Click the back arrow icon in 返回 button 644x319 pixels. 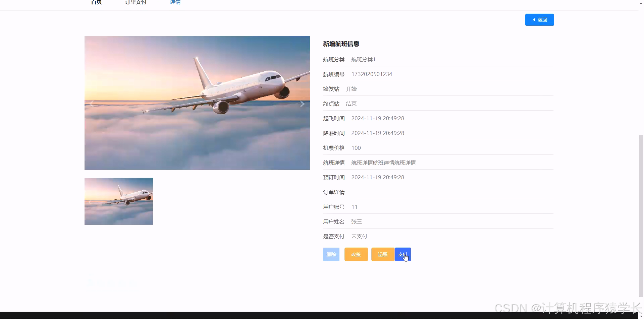tap(534, 20)
